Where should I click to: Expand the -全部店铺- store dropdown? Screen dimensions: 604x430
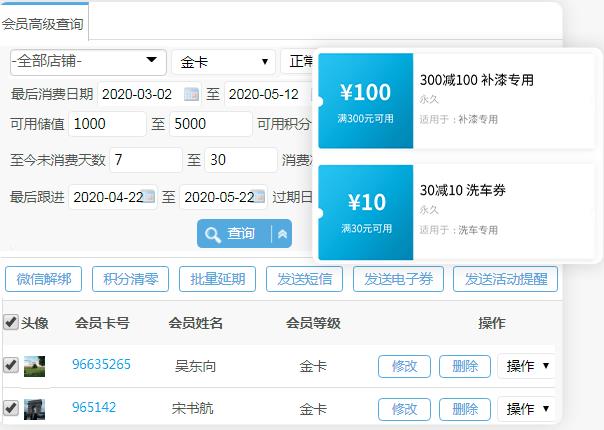click(87, 61)
